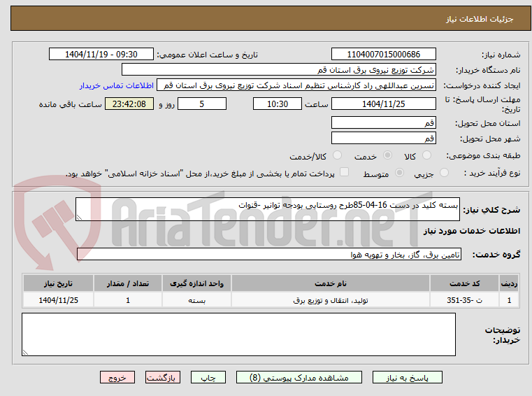Select the کالا radio button

(x=426, y=155)
